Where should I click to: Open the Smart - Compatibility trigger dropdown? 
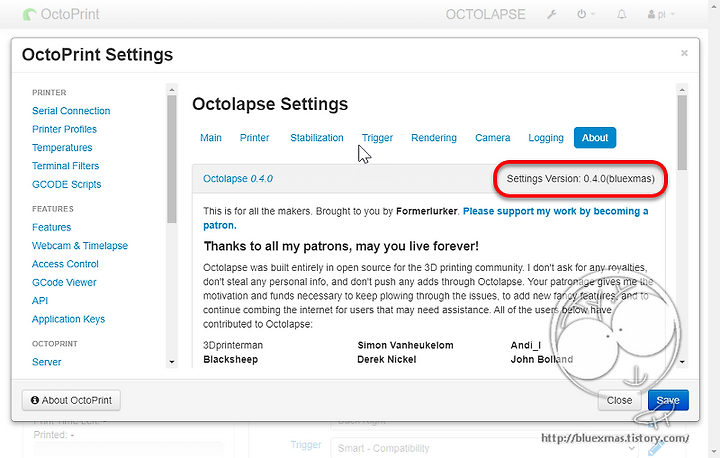point(484,448)
